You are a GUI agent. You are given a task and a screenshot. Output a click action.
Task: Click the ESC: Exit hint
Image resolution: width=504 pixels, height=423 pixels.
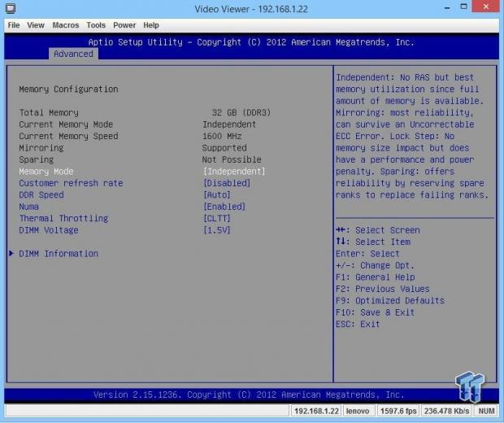358,324
